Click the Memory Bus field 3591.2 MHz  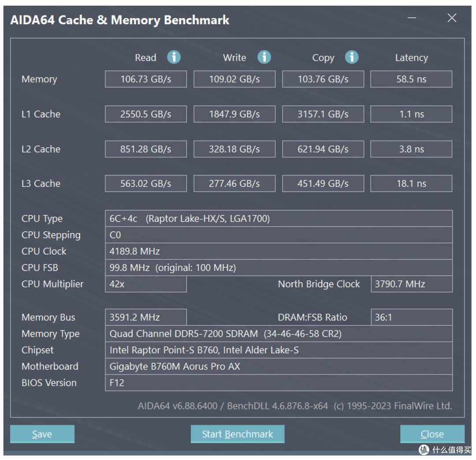point(146,317)
